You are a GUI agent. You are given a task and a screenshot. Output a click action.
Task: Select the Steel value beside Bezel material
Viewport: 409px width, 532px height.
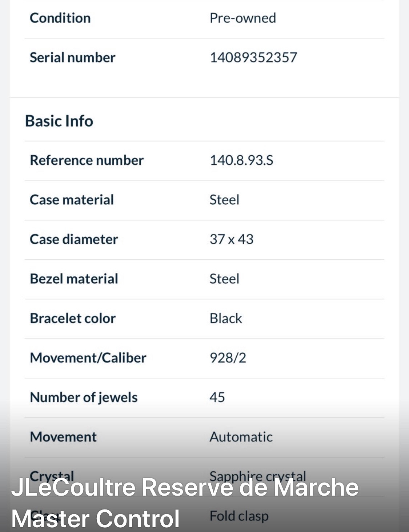[x=224, y=279]
